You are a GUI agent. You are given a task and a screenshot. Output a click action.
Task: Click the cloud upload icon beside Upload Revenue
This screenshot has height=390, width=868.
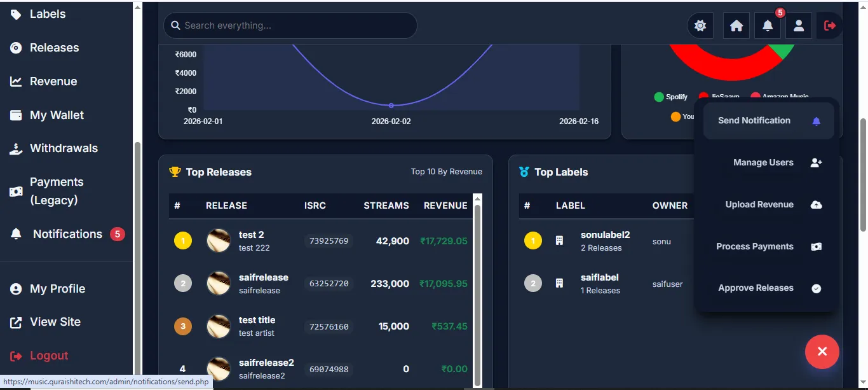pos(817,205)
